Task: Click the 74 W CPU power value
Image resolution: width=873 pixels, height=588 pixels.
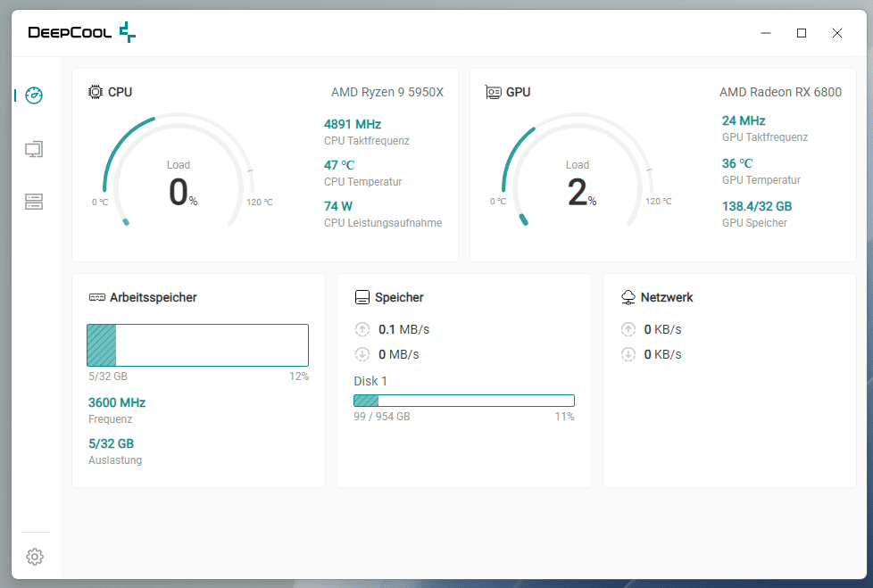Action: (338, 206)
